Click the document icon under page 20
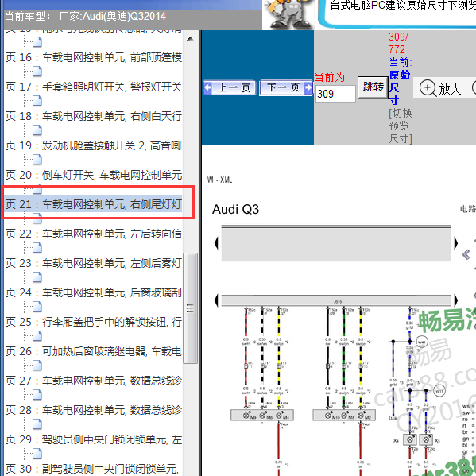The width and height of the screenshot is (476, 476). (37, 189)
